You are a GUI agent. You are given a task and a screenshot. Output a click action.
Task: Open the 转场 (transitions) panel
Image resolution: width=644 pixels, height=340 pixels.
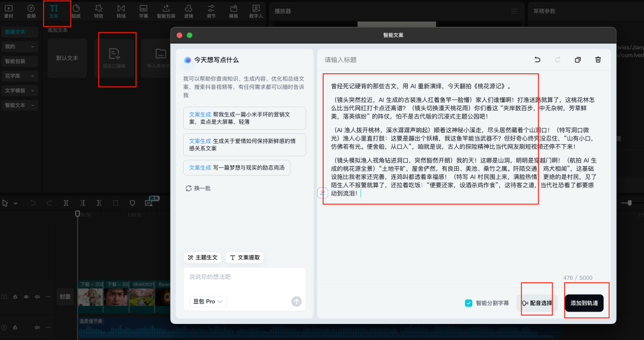tap(121, 10)
